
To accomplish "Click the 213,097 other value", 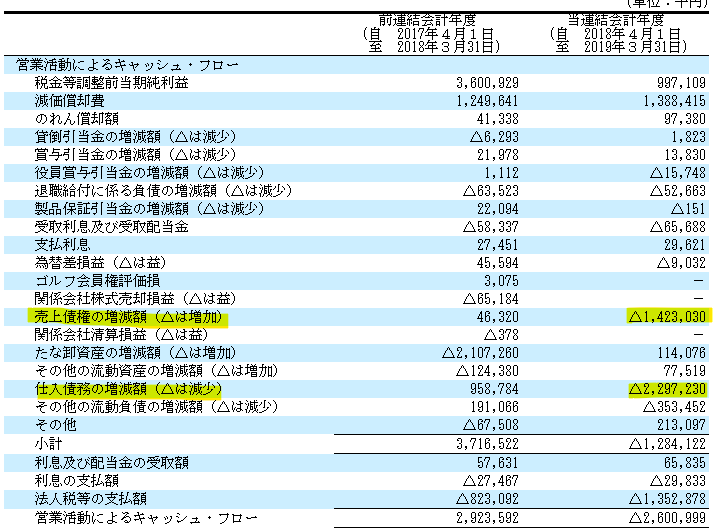I will pos(681,425).
